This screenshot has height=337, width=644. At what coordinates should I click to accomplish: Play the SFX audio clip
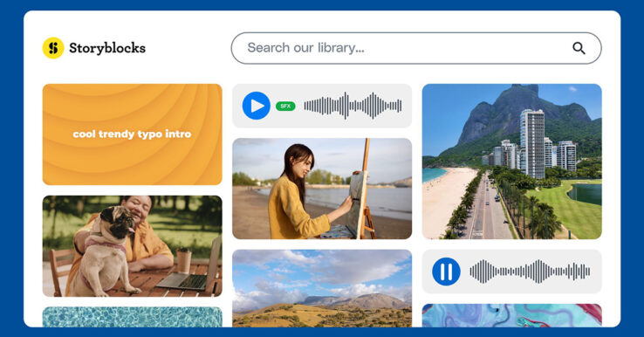point(257,106)
